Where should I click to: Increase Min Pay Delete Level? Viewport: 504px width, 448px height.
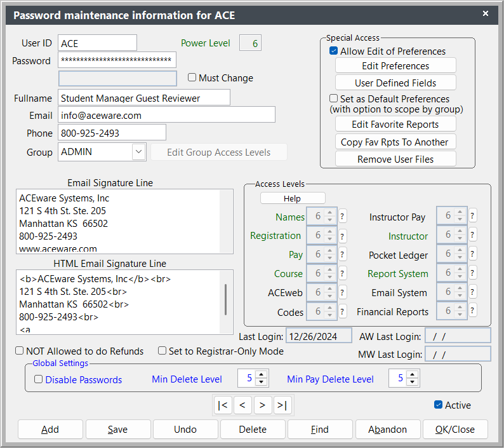click(413, 374)
